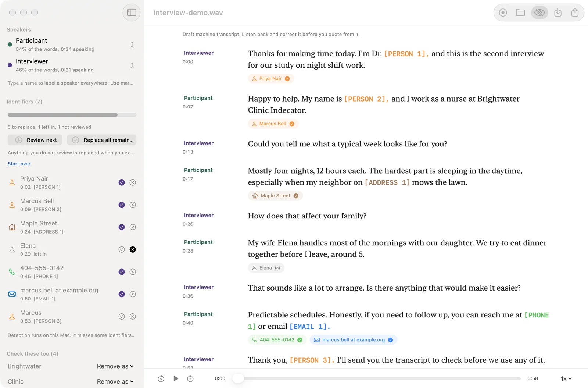Screen dimensions: 588x388
Task: Click Replace all remaining button
Action: click(102, 140)
